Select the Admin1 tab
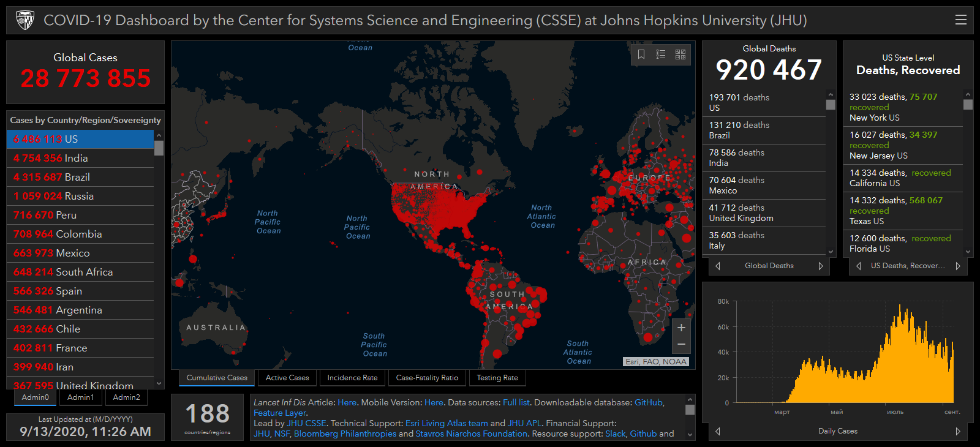 click(x=81, y=397)
